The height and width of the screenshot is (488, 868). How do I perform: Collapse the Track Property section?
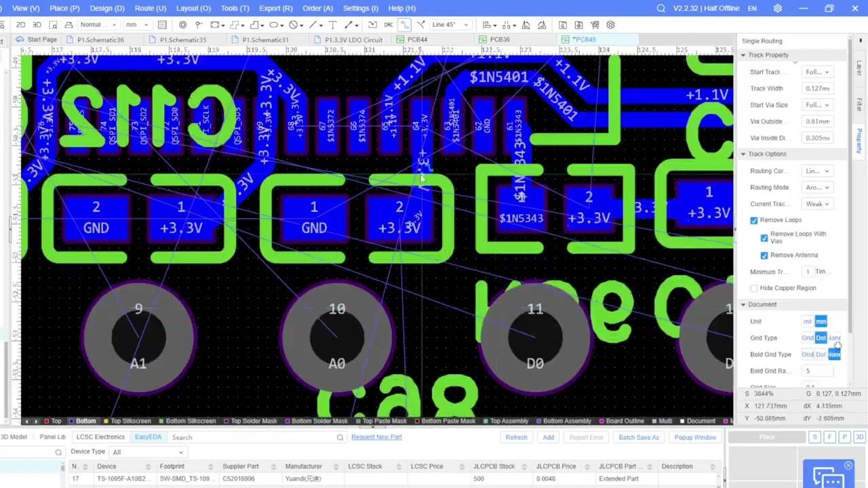coord(744,55)
